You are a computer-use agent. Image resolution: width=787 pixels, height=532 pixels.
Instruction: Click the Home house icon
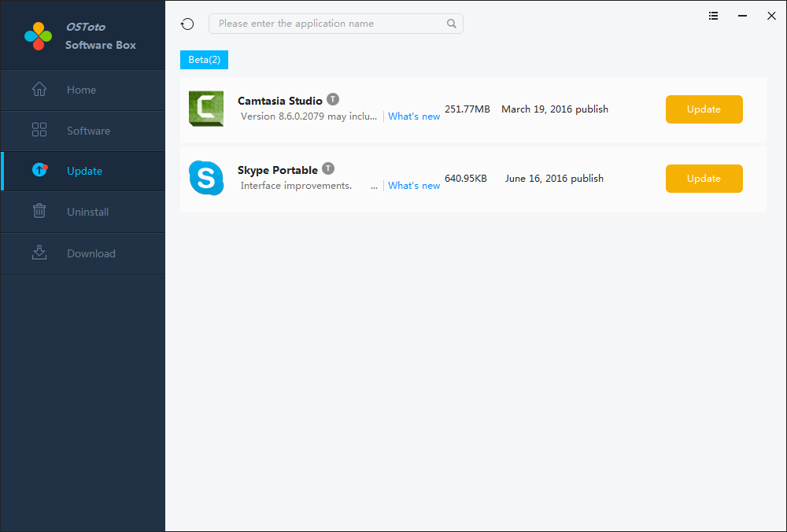39,90
